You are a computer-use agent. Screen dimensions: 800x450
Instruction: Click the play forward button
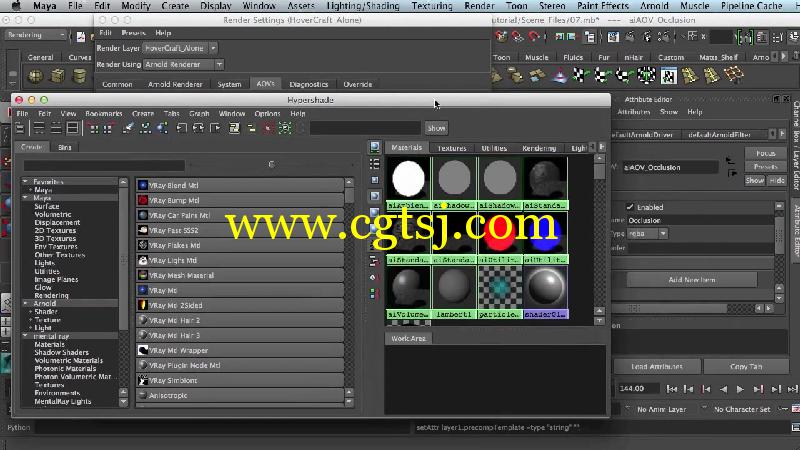click(x=740, y=389)
